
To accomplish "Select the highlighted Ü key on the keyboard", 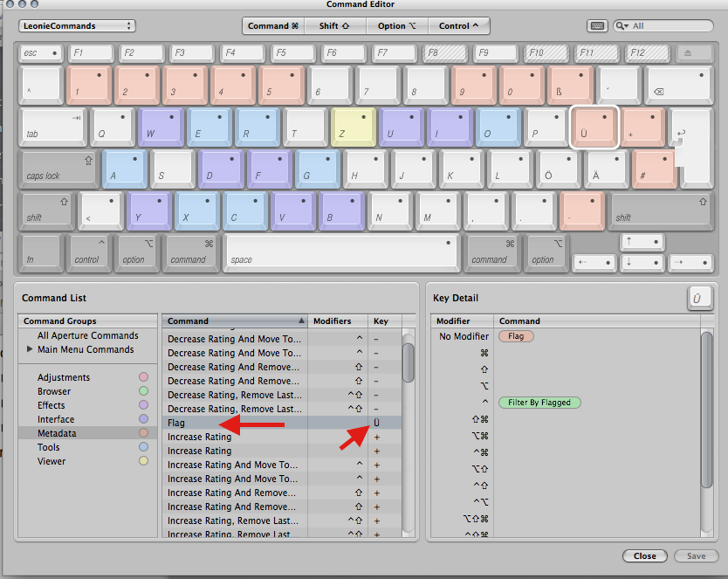I will (594, 127).
